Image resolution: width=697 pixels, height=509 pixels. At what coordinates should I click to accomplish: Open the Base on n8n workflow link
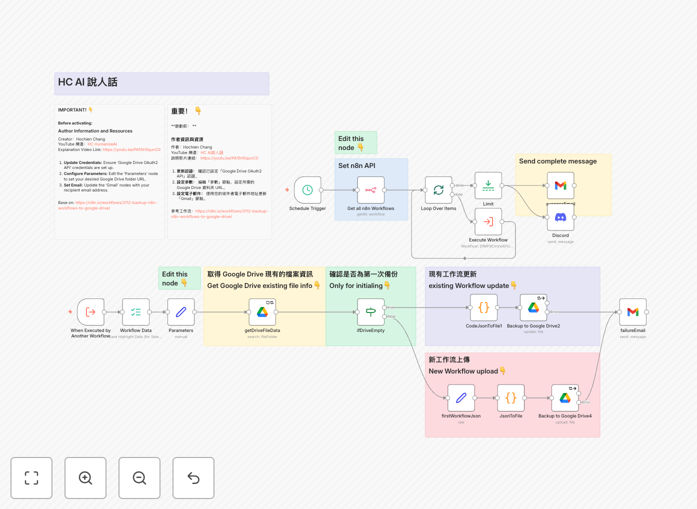[108, 205]
